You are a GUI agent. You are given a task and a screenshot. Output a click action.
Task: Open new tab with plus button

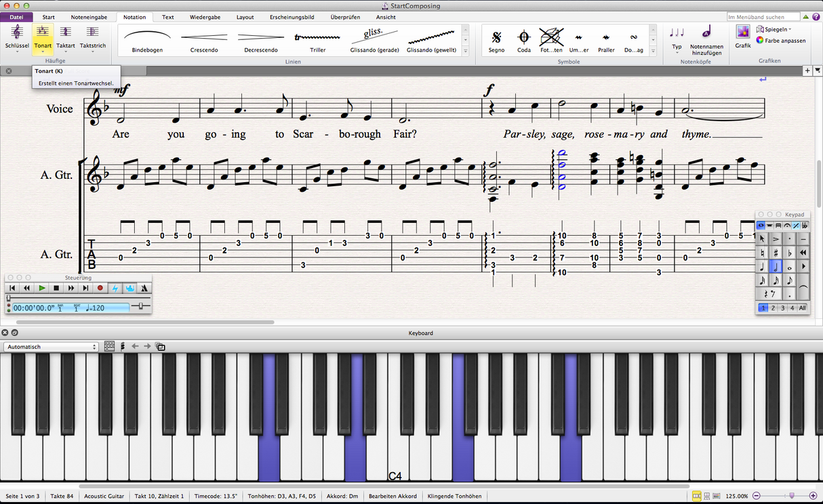click(x=807, y=70)
